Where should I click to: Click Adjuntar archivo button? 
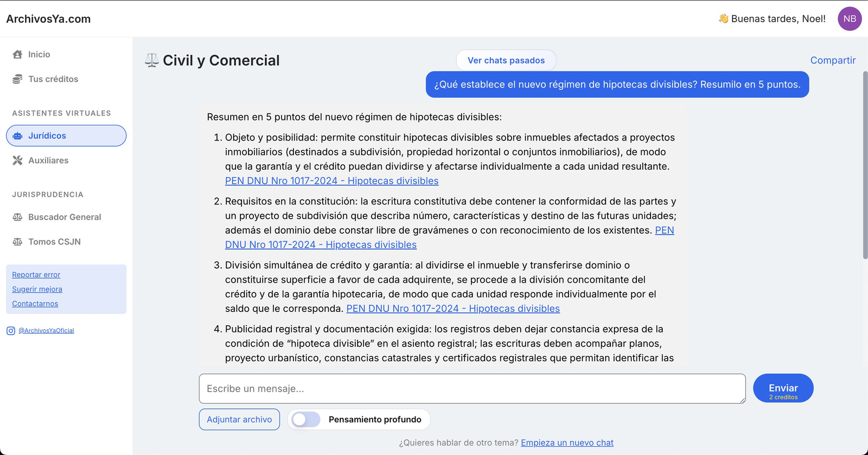239,420
